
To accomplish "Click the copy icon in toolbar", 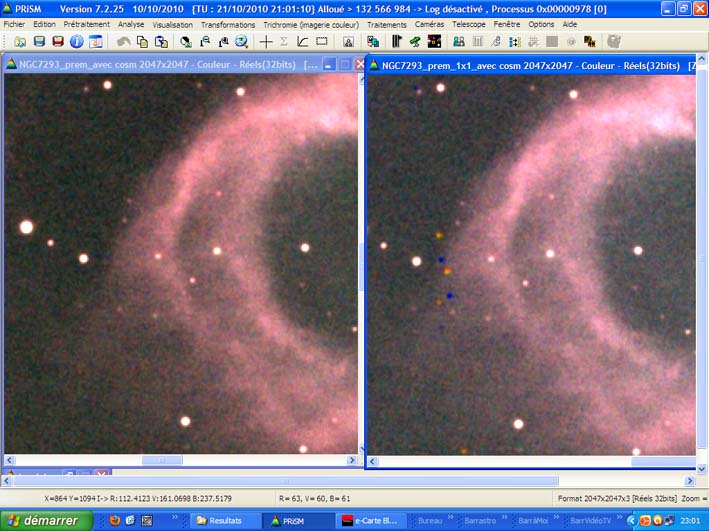I will pos(143,42).
